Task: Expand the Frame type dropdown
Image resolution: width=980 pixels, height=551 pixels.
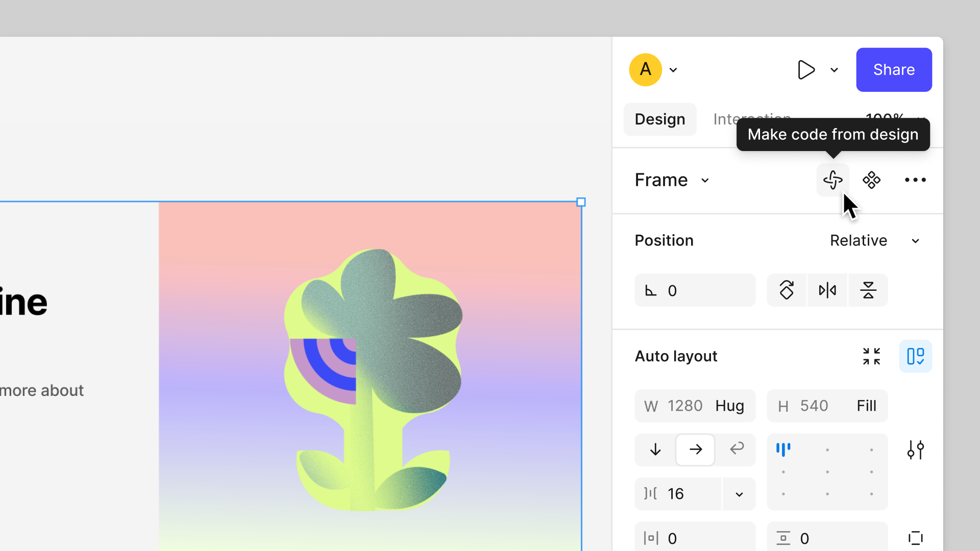Action: coord(705,181)
